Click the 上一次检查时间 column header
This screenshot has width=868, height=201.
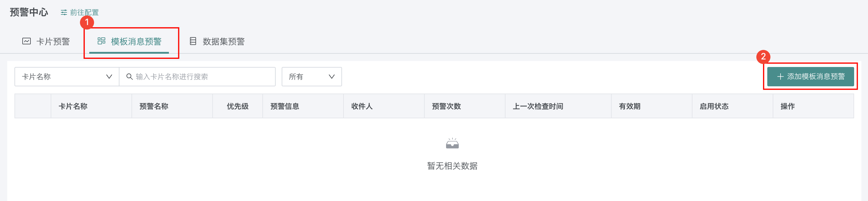point(538,106)
